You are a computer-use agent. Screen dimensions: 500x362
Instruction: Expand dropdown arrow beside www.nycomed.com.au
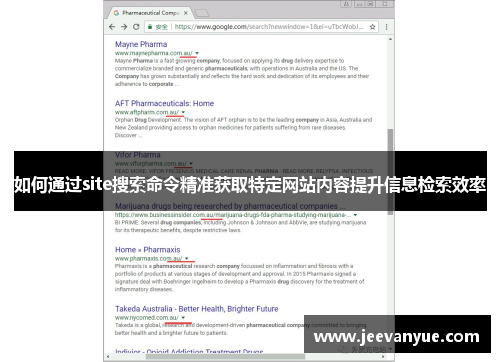183,318
